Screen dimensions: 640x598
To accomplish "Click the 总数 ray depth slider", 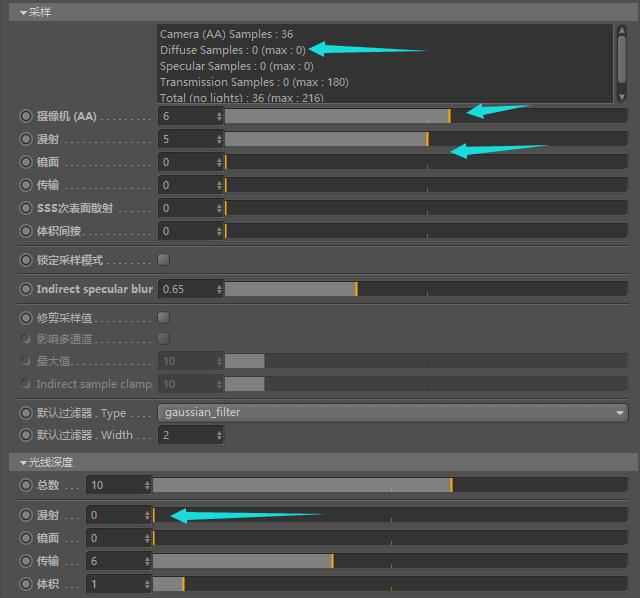I will [389, 485].
